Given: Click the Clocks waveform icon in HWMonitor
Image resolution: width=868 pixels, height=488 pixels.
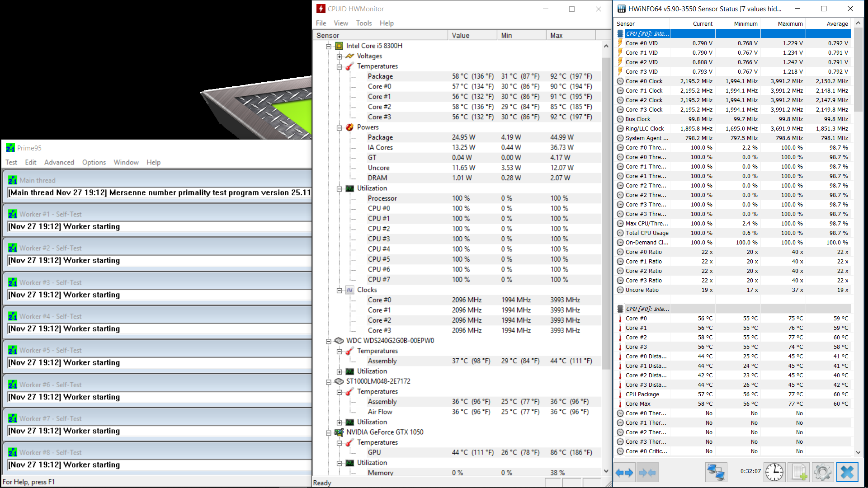Looking at the screenshot, I should coord(349,290).
